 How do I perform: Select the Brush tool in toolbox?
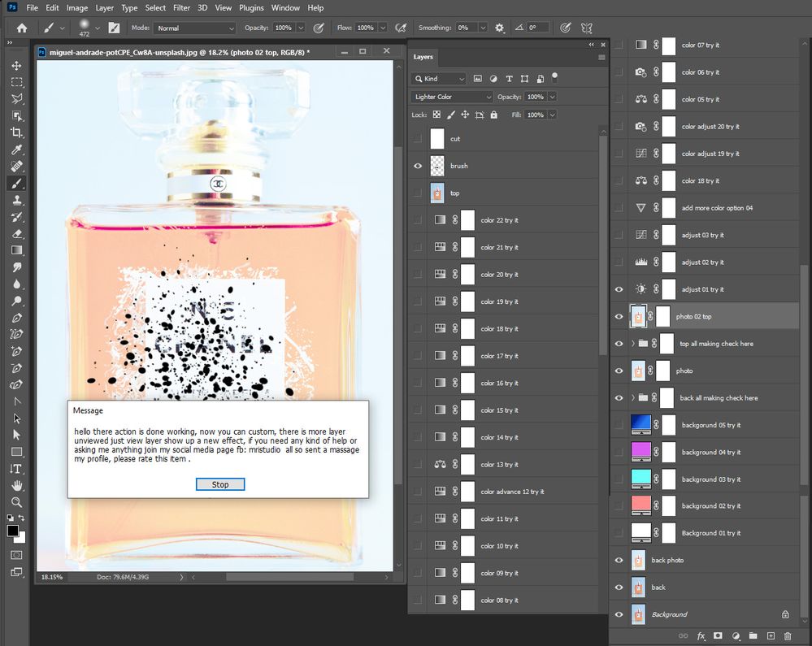pyautogui.click(x=16, y=184)
